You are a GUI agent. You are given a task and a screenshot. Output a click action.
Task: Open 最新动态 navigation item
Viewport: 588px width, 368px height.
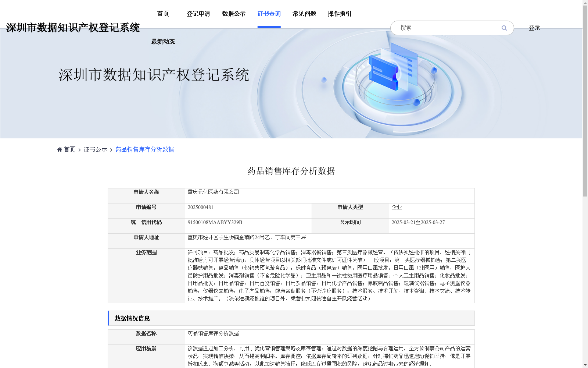point(163,42)
